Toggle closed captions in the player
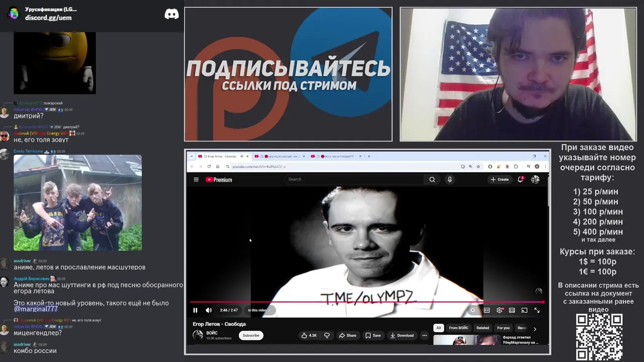 tap(487, 310)
